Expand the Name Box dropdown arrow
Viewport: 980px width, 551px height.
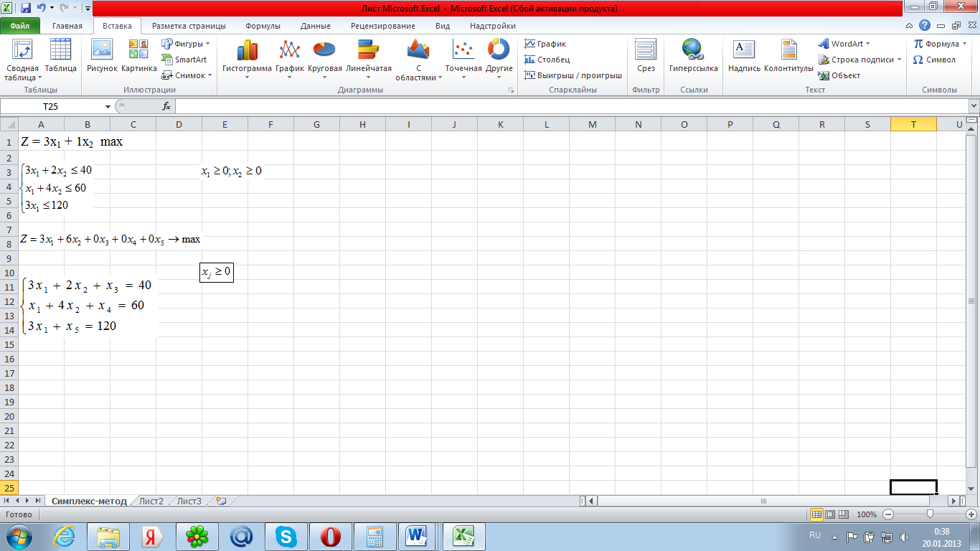point(108,106)
